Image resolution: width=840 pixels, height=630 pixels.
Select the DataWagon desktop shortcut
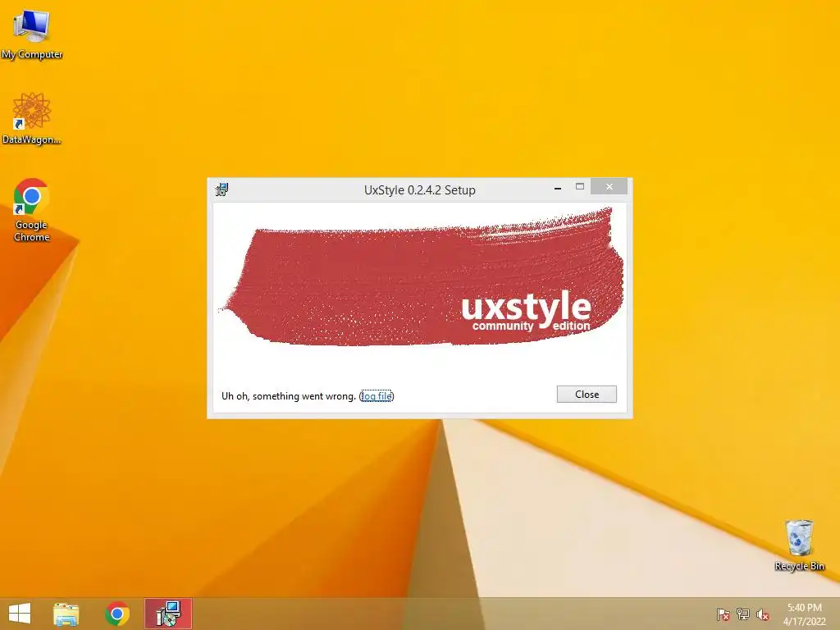[32, 118]
